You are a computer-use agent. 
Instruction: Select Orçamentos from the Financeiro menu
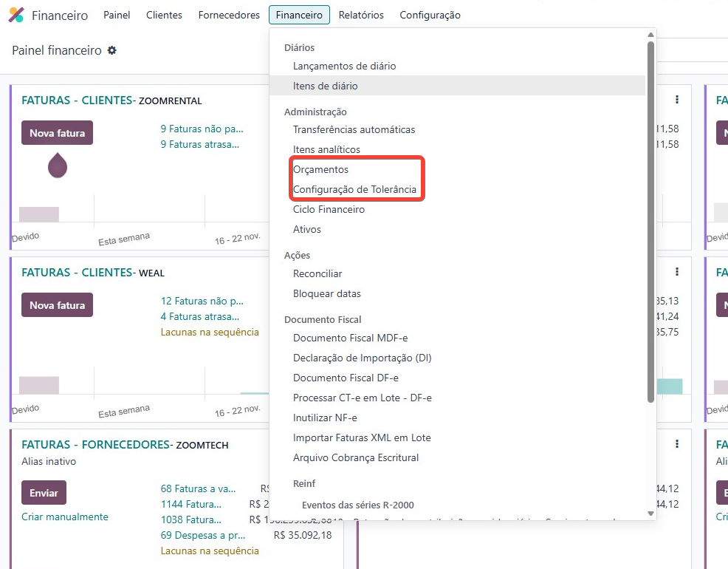320,169
